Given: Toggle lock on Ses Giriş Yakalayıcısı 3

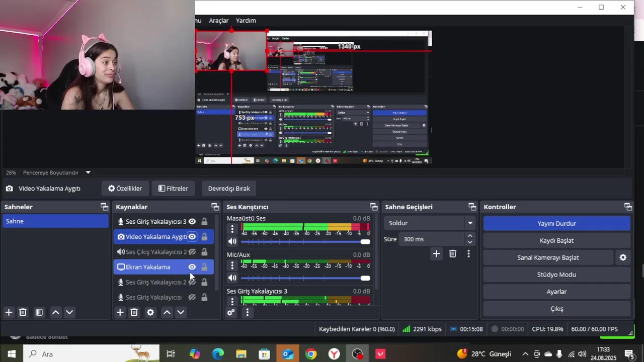Looking at the screenshot, I should click(204, 221).
